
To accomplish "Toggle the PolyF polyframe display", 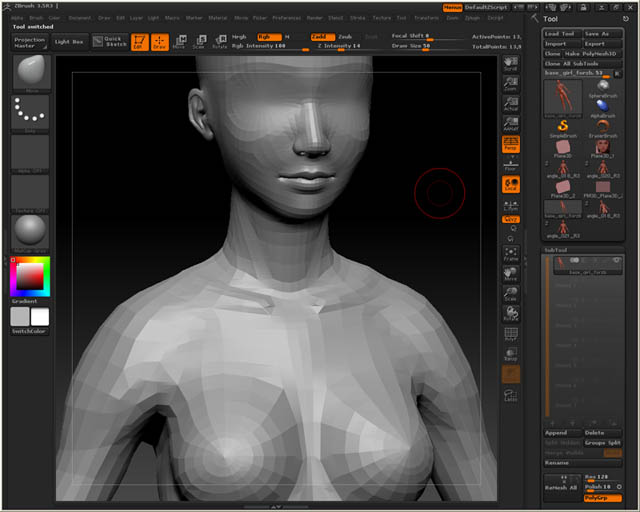I will coord(511,334).
